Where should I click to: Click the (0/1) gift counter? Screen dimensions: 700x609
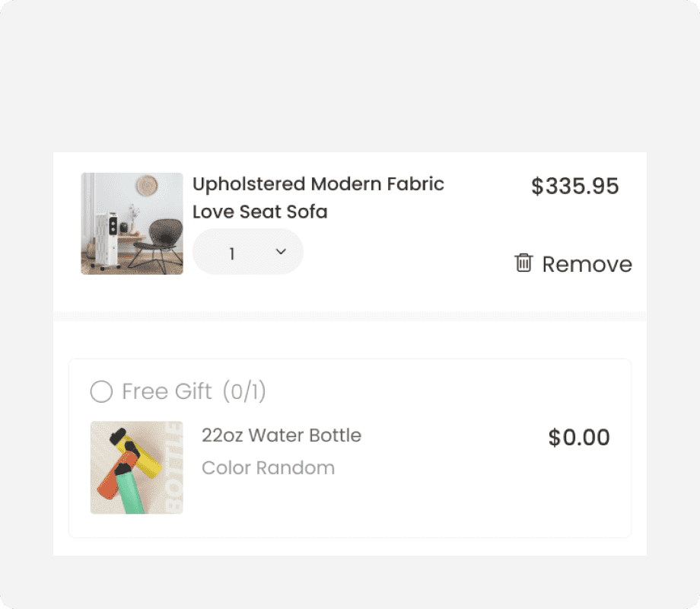(244, 391)
